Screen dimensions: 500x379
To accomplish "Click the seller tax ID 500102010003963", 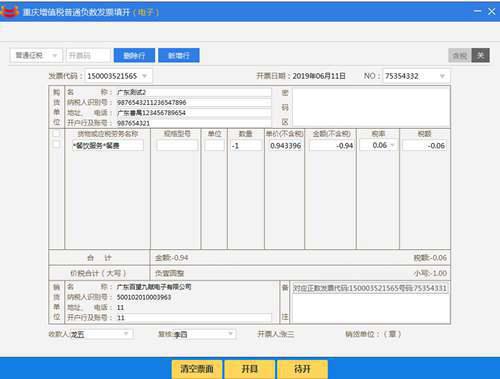I will [x=144, y=297].
